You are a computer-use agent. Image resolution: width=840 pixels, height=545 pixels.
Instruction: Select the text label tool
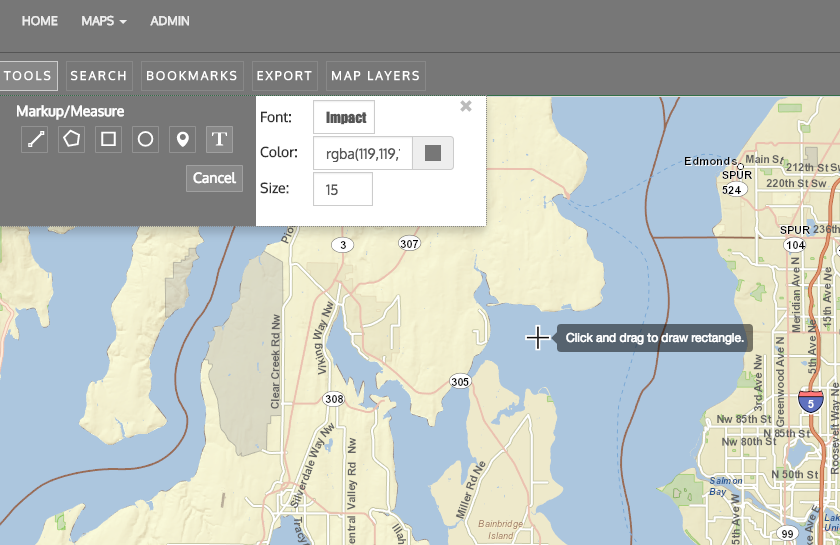tap(220, 140)
